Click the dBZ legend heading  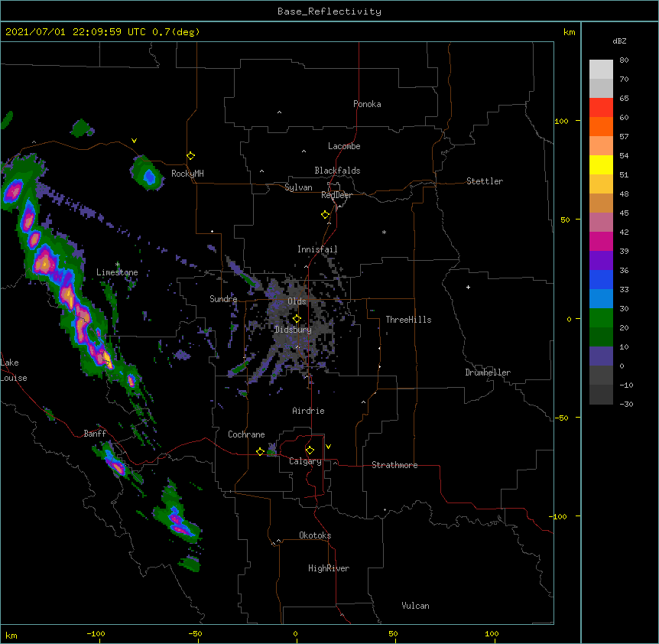point(619,41)
